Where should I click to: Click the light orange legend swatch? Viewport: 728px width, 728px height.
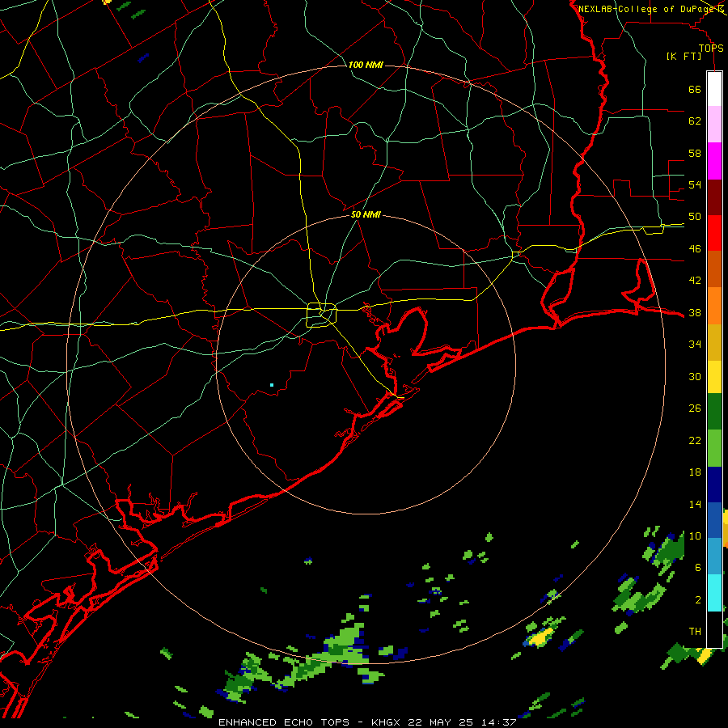pos(714,306)
